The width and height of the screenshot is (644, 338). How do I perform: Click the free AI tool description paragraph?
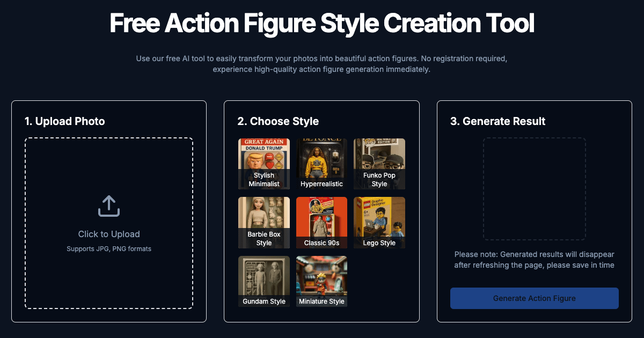click(322, 64)
